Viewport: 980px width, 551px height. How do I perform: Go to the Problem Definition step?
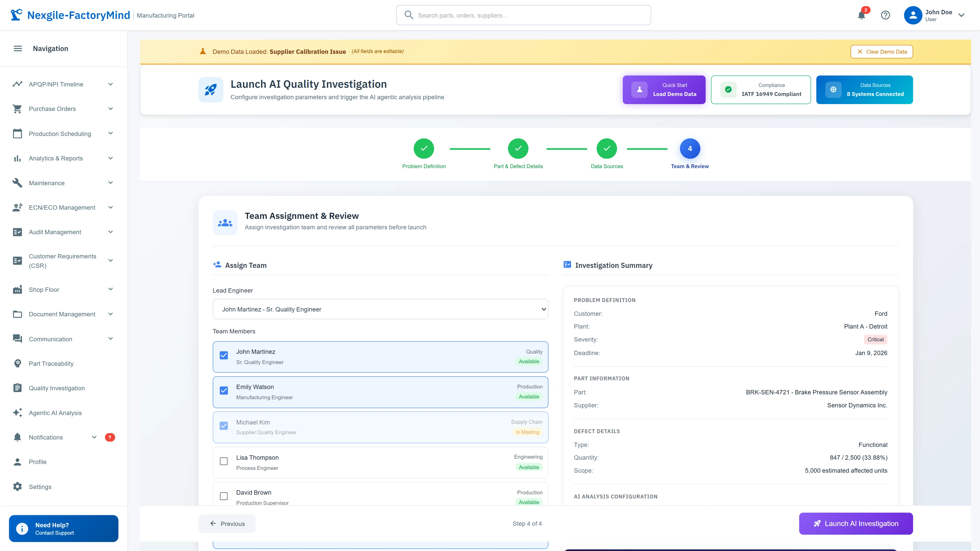coord(424,149)
